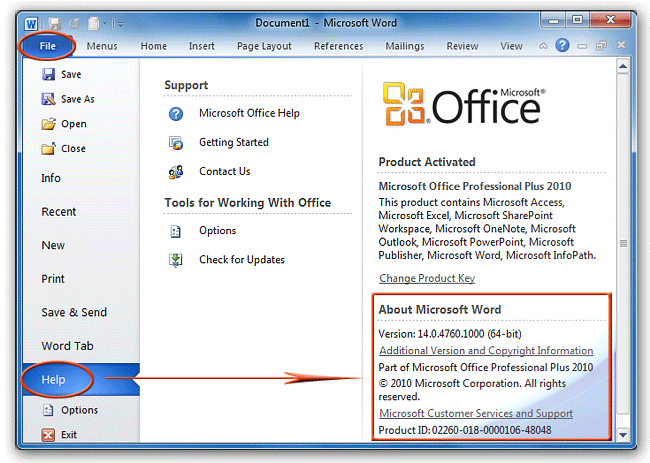Click the scrollbar up arrow
The width and height of the screenshot is (650, 463).
pyautogui.click(x=623, y=66)
